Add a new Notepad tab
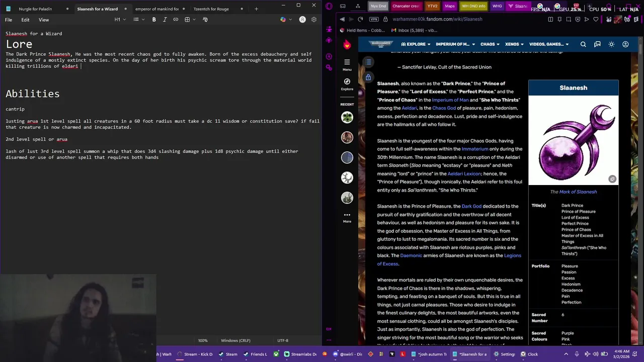Image resolution: width=644 pixels, height=362 pixels. [256, 9]
